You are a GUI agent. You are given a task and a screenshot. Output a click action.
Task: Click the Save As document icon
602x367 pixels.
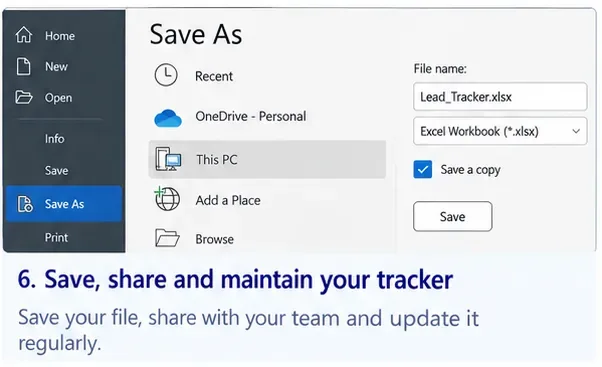pyautogui.click(x=25, y=204)
